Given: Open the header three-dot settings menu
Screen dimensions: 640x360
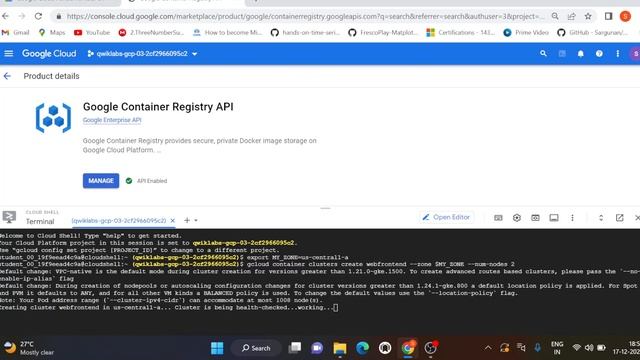Looking at the screenshot, I should pyautogui.click(x=618, y=53).
